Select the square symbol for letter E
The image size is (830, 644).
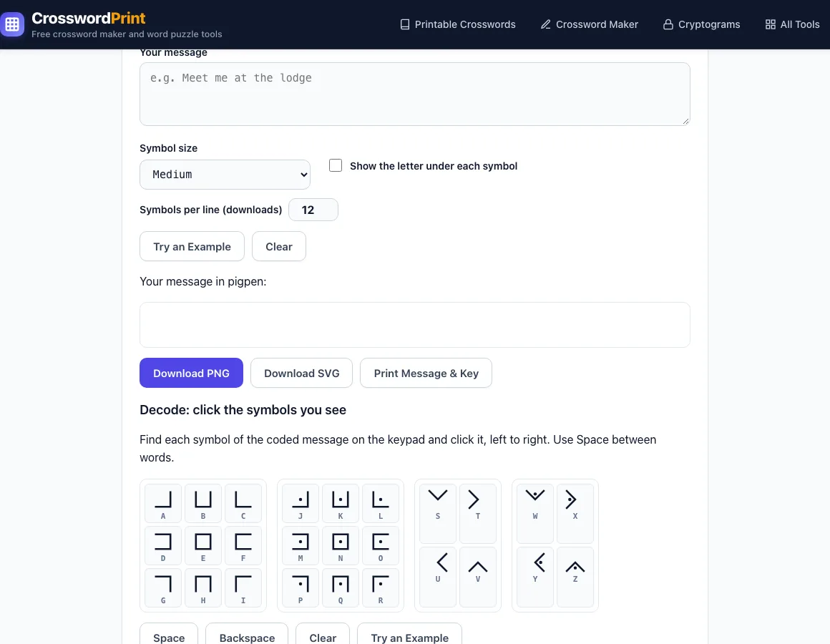point(203,545)
